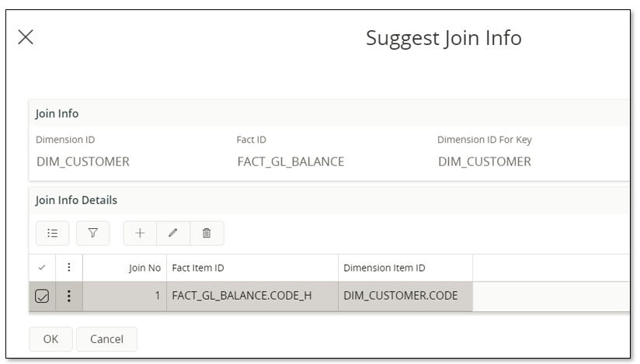Open the list view options icon

click(52, 233)
